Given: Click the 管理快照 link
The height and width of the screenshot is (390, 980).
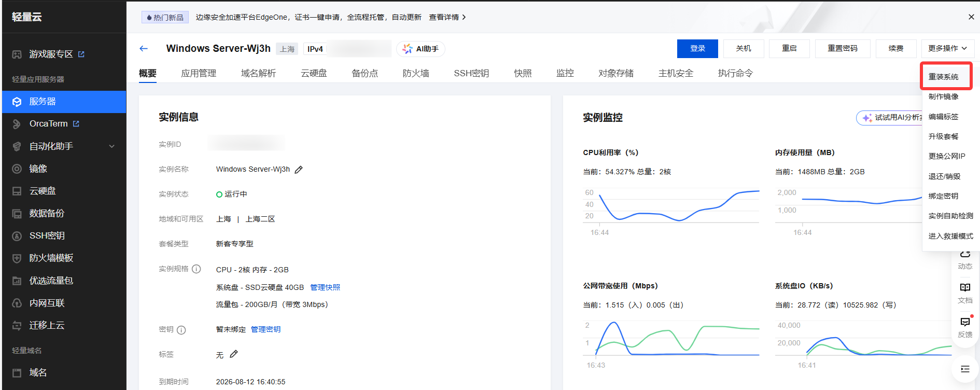Looking at the screenshot, I should pyautogui.click(x=325, y=287).
